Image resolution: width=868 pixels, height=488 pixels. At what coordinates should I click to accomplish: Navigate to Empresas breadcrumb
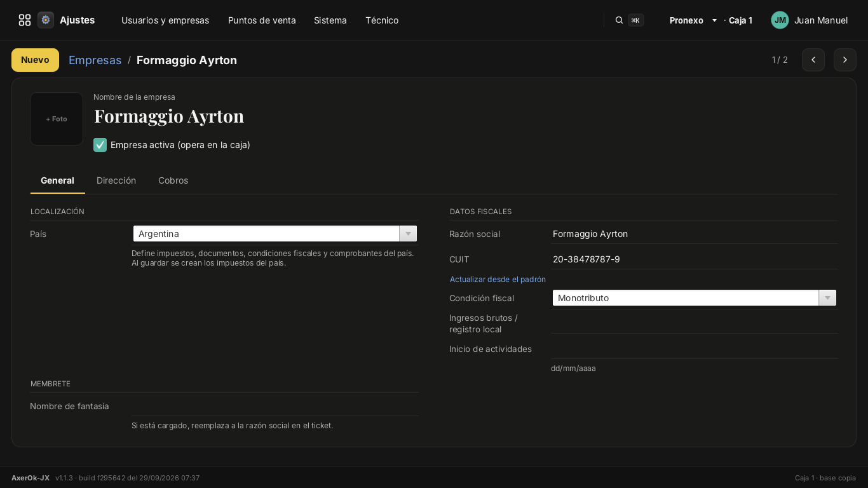95,60
